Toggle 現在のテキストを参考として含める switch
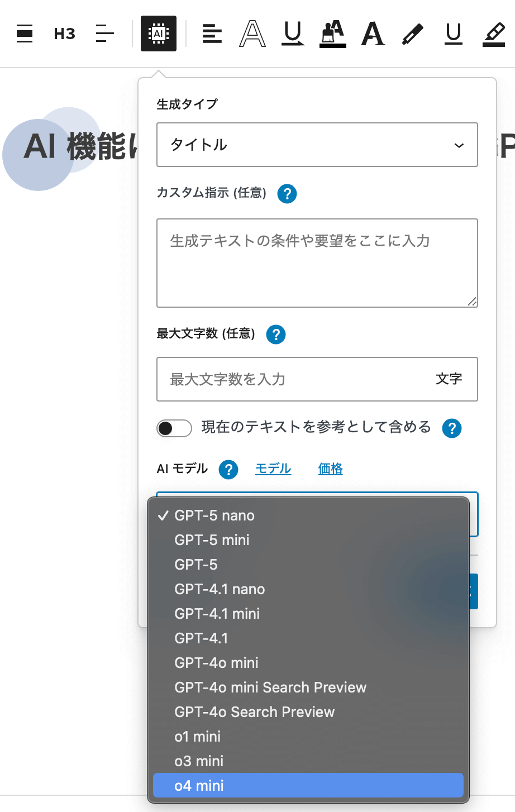Screen dimensions: 515x812 pyautogui.click(x=174, y=428)
